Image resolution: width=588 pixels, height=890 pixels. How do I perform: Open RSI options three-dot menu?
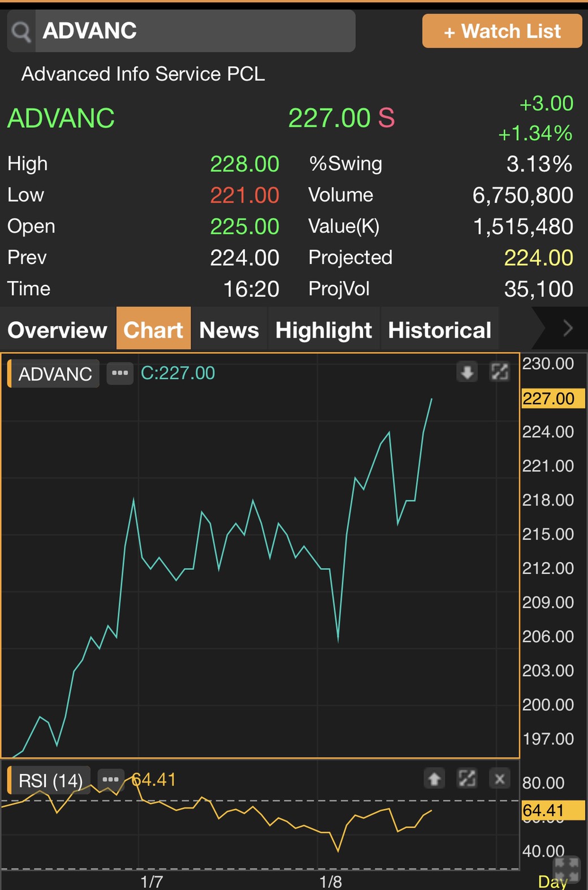(110, 779)
